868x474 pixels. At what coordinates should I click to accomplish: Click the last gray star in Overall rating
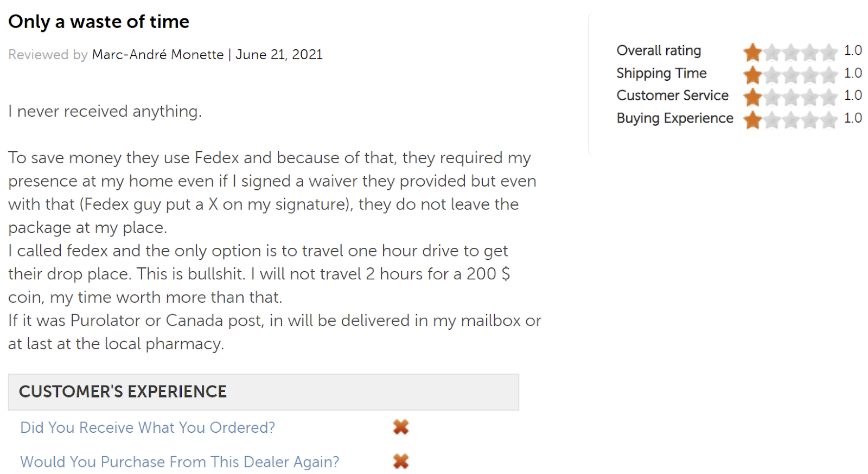tap(829, 52)
